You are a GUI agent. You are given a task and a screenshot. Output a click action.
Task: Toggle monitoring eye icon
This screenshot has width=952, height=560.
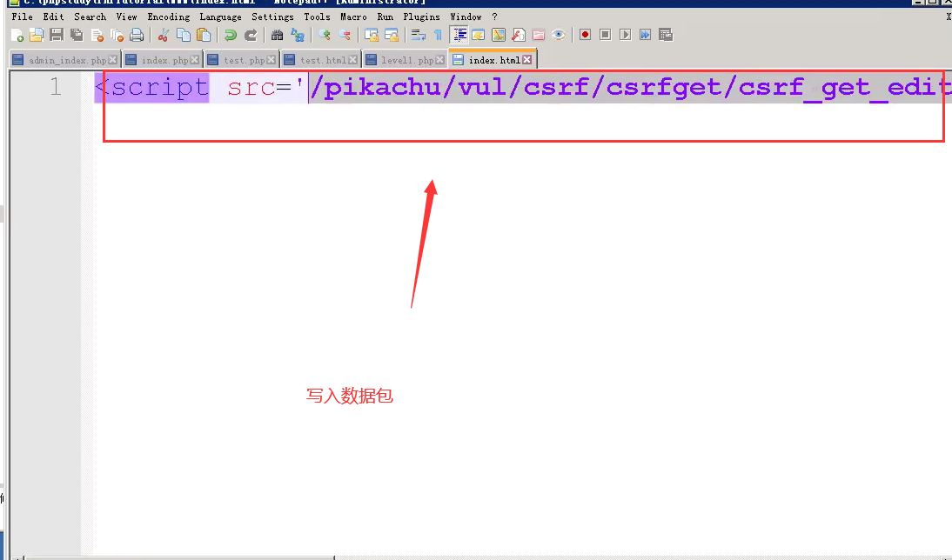tap(559, 35)
